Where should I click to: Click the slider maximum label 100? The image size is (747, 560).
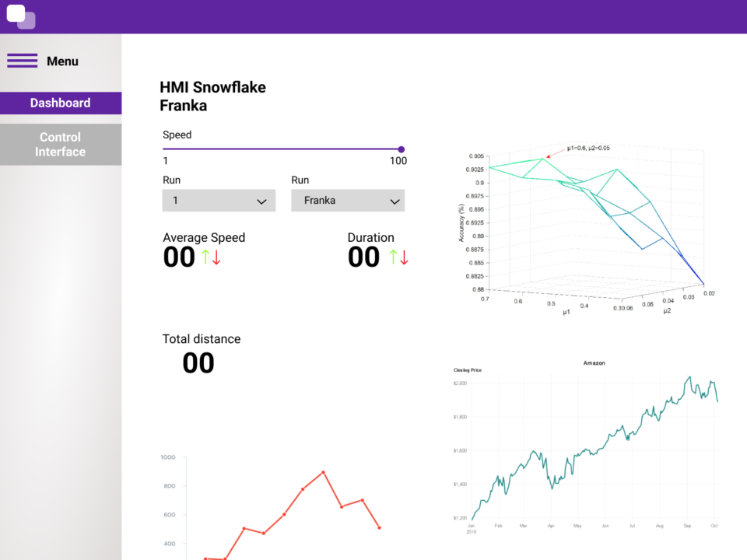tap(398, 161)
